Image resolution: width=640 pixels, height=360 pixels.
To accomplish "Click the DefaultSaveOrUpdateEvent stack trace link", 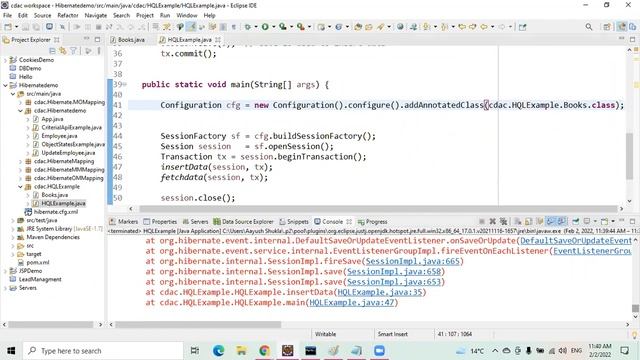I will [x=576, y=241].
